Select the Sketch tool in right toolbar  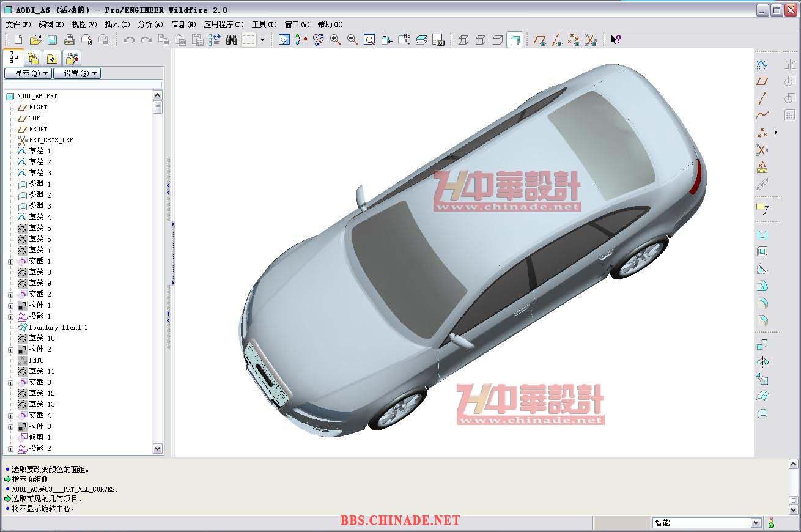coord(762,64)
